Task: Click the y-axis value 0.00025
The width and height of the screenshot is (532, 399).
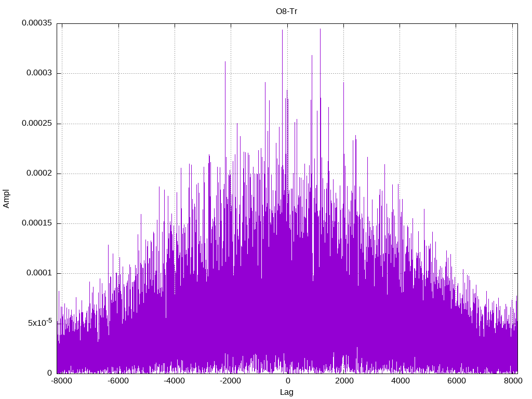Action: (x=37, y=123)
